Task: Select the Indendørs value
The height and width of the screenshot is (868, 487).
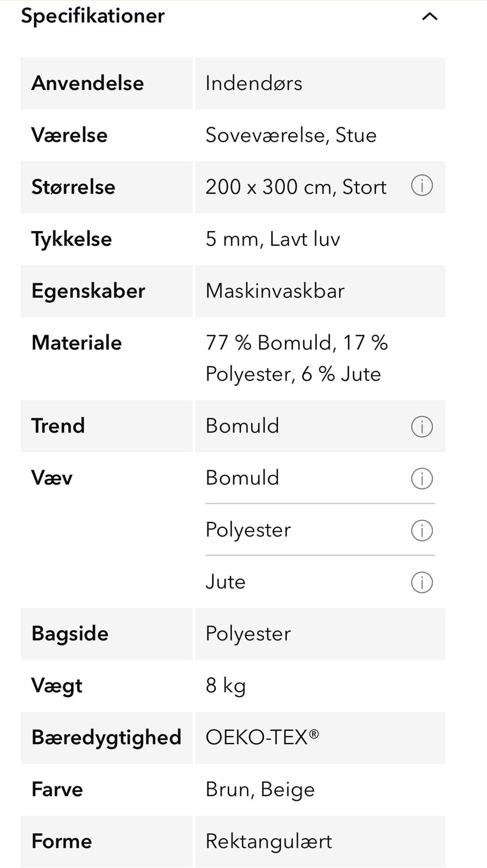Action: point(253,83)
